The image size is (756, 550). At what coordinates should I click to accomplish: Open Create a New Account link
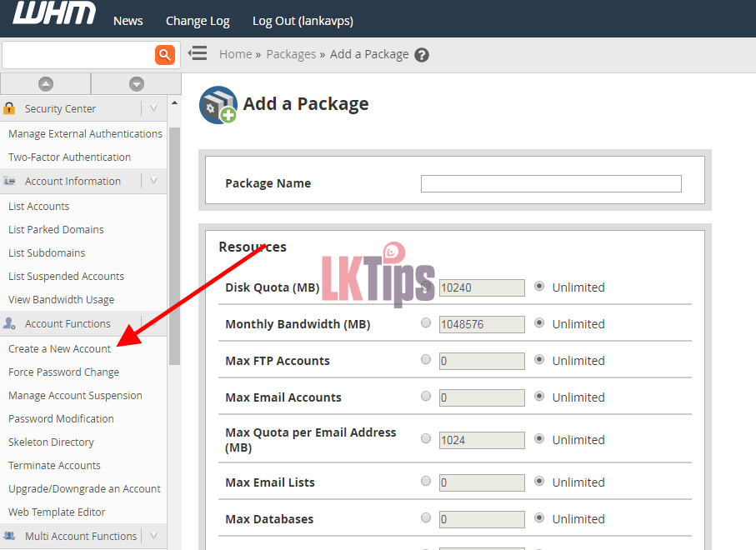[x=59, y=348]
